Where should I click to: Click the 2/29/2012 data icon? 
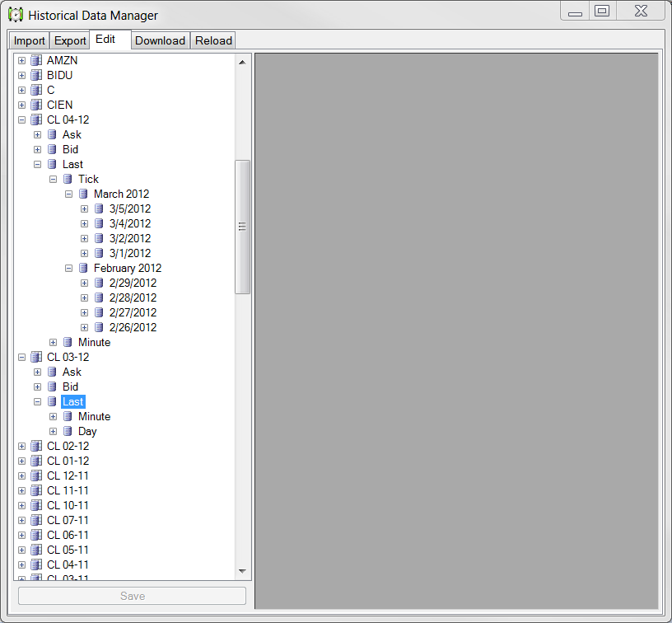[99, 283]
